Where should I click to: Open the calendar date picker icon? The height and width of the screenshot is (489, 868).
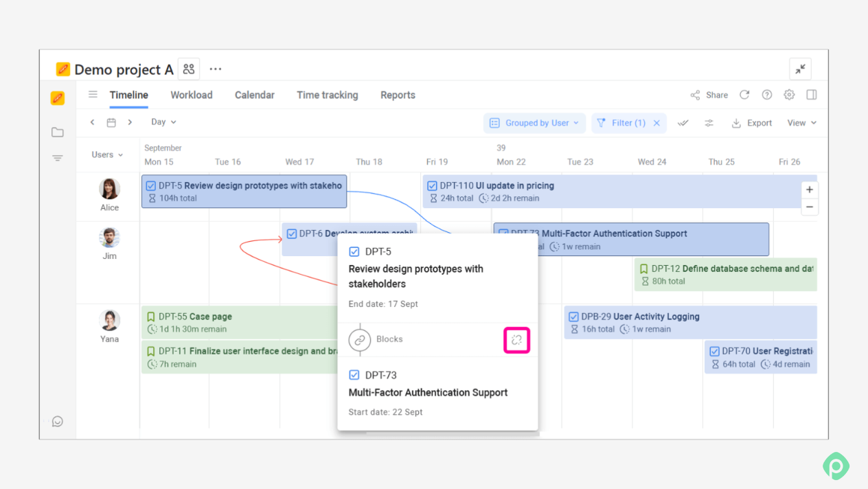pyautogui.click(x=111, y=122)
